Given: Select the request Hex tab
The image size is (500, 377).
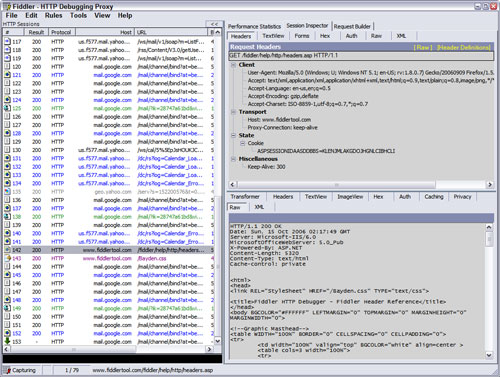Looking at the screenshot, I should 325,36.
